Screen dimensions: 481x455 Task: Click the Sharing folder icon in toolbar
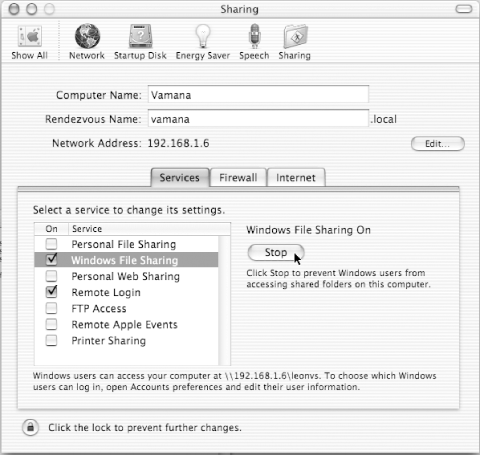click(295, 36)
